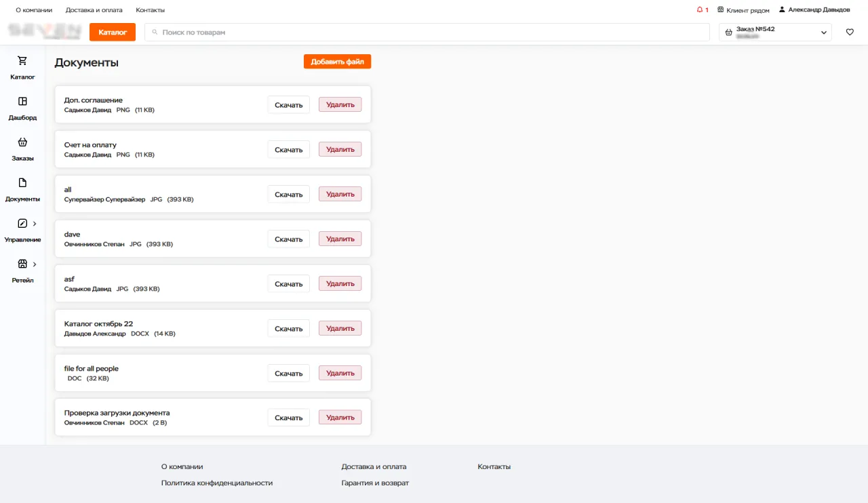Screen dimensions: 868x503
Task: Open the Дашборд sidebar icon
Action: click(22, 102)
